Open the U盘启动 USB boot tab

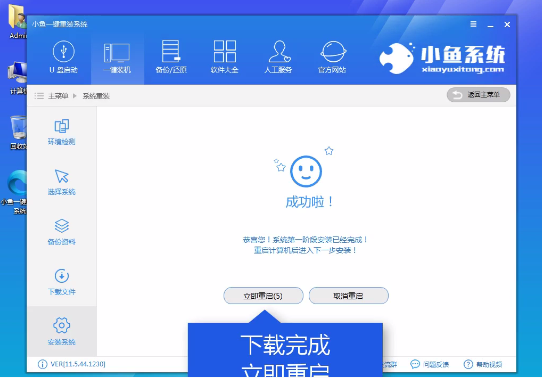click(x=63, y=57)
